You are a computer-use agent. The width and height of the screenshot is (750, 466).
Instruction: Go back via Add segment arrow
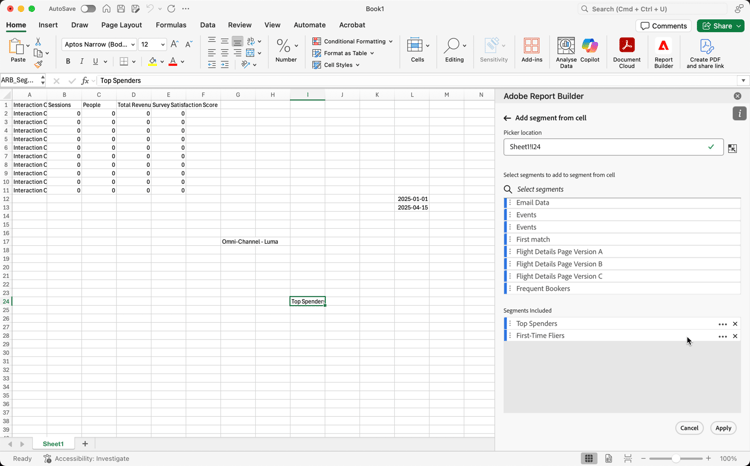pos(507,118)
